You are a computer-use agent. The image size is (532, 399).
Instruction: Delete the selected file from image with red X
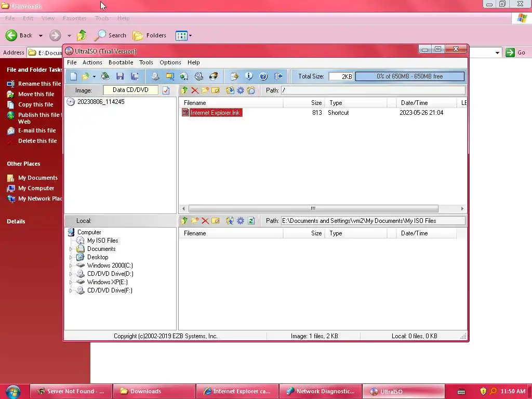pyautogui.click(x=195, y=90)
